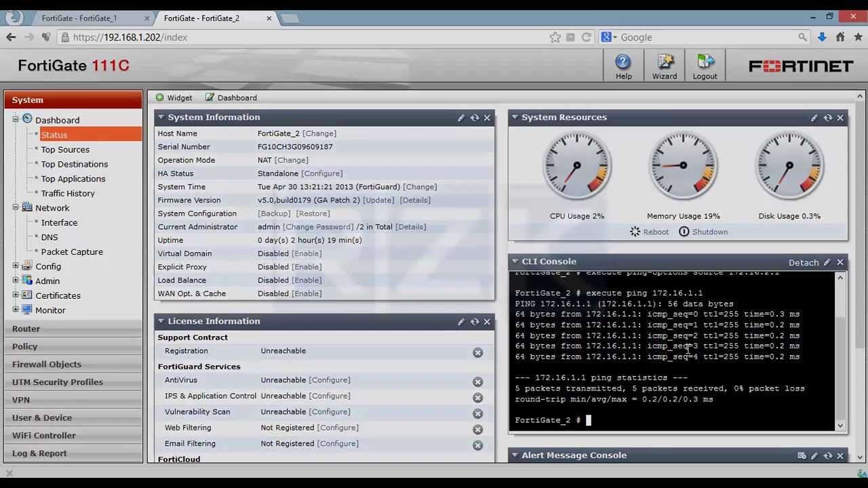Open the Router menu section

coord(73,329)
